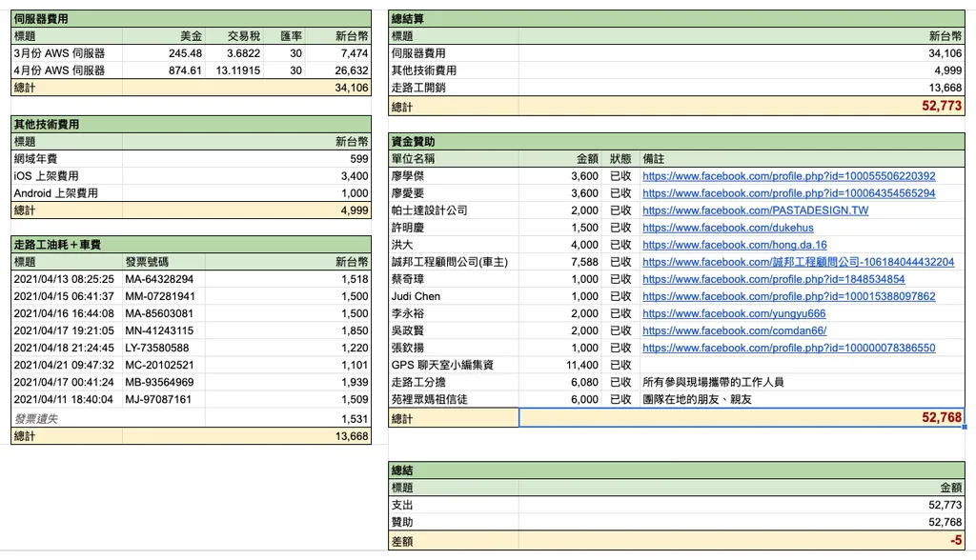Select invoice number MA-85603081
976x560 pixels.
(x=164, y=313)
